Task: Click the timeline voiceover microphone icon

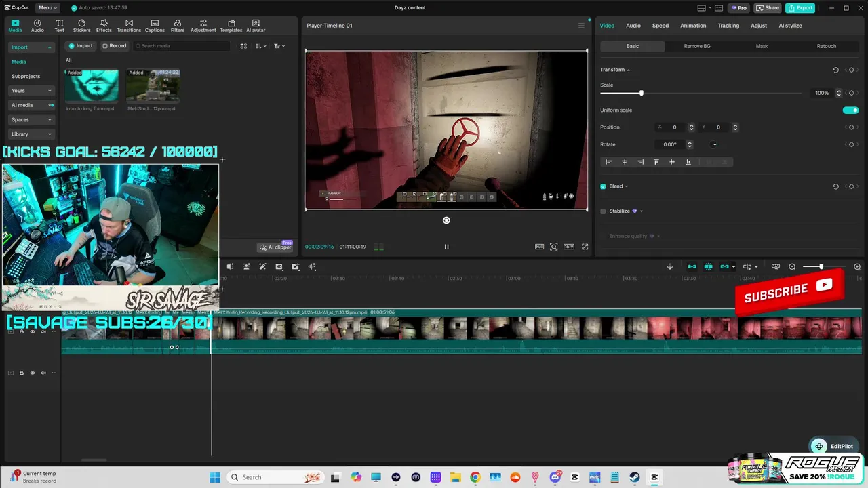Action: (x=670, y=267)
